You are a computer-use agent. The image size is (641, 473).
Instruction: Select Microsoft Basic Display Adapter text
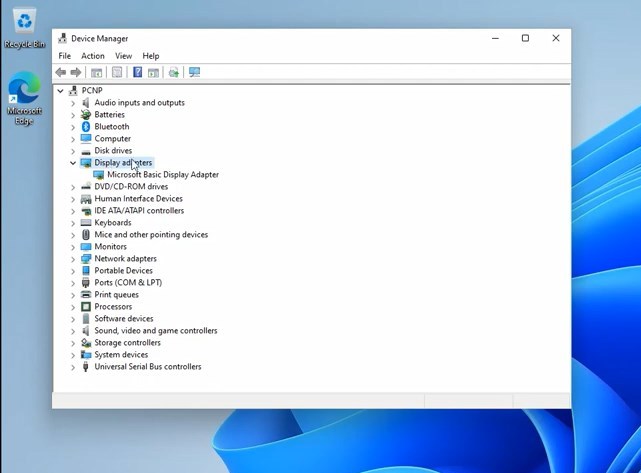pos(163,175)
